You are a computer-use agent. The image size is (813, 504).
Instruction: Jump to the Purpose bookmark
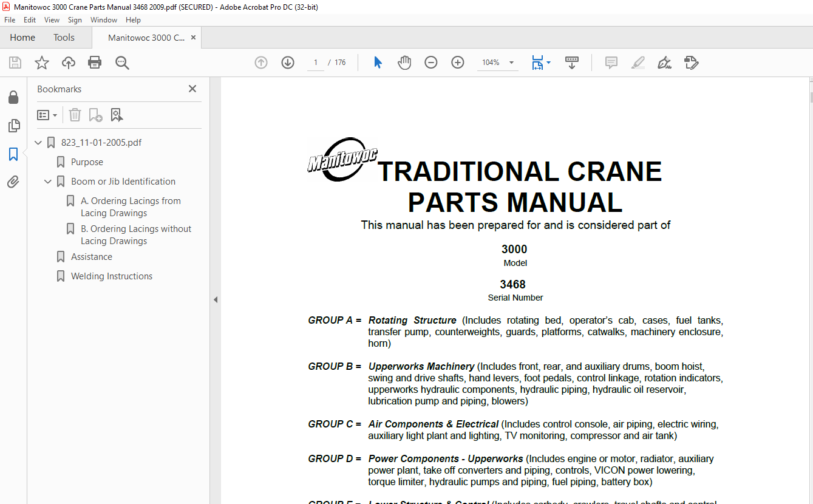(x=87, y=162)
